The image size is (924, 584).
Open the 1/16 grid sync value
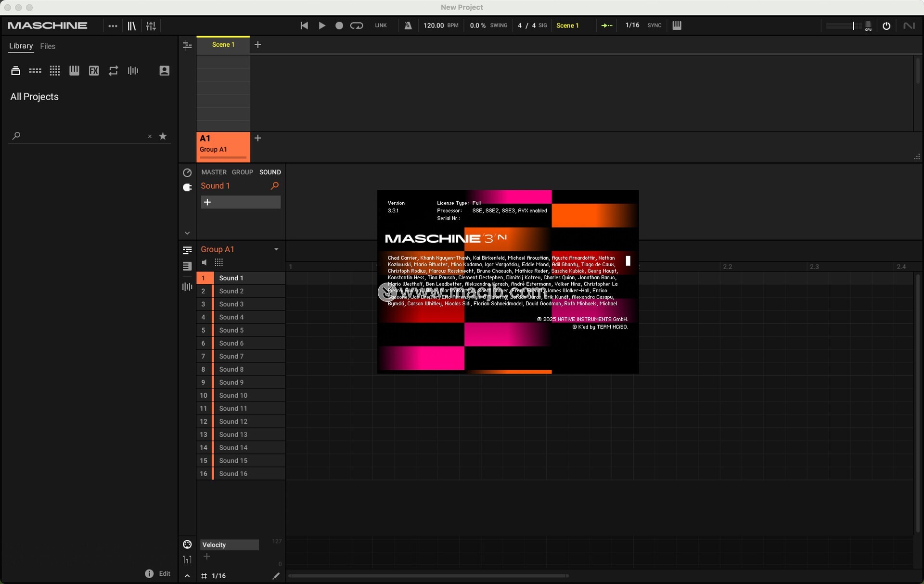point(632,25)
